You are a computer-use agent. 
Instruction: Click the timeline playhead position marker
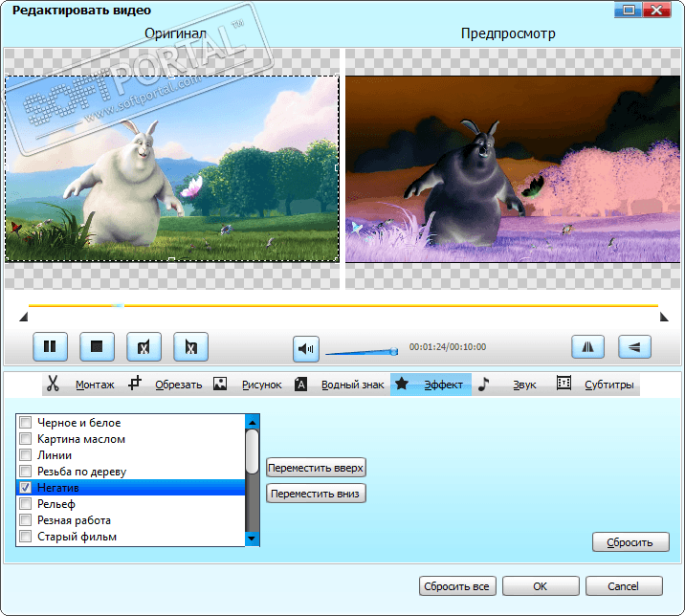click(x=118, y=305)
